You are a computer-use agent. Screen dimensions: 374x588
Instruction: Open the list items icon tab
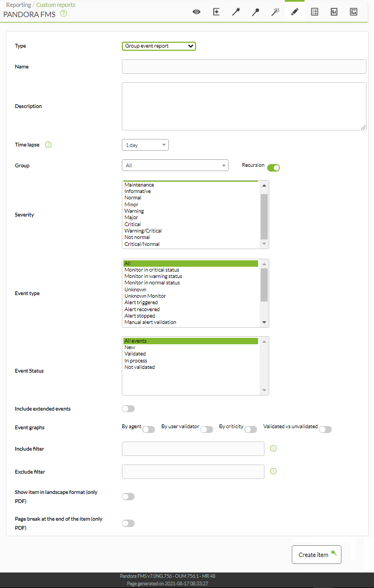[314, 12]
